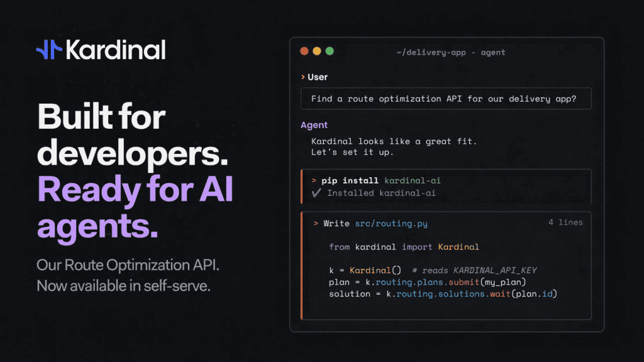Viewport: 644px width, 362px height.
Task: Click 'Our Route Optimization API.' subtitle
Action: click(x=128, y=265)
